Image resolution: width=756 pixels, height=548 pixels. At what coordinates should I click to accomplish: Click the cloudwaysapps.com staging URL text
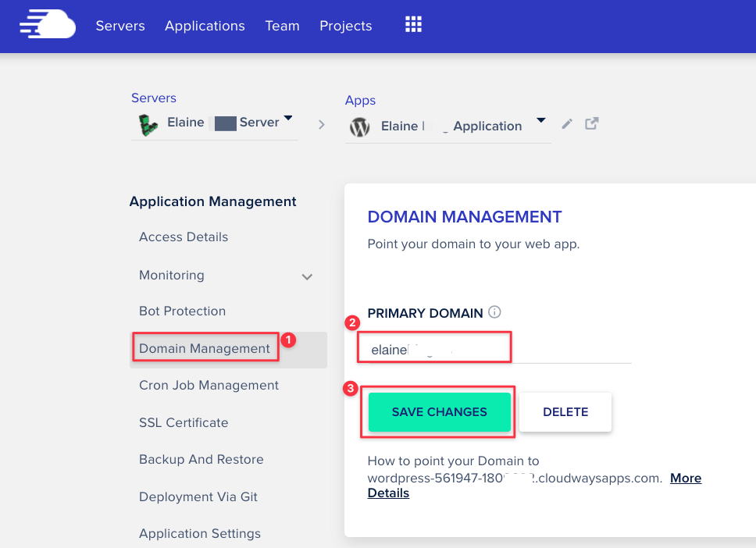(x=515, y=478)
